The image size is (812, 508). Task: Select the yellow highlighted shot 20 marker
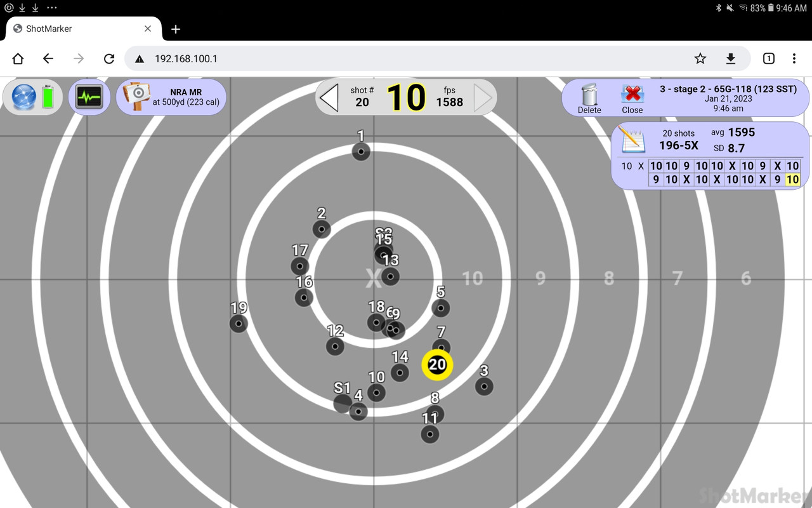point(437,364)
